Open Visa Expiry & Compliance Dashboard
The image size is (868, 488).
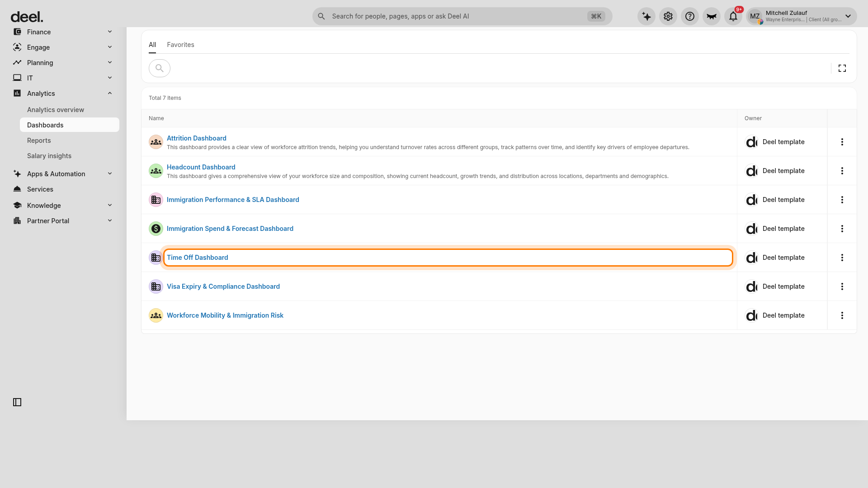point(223,286)
